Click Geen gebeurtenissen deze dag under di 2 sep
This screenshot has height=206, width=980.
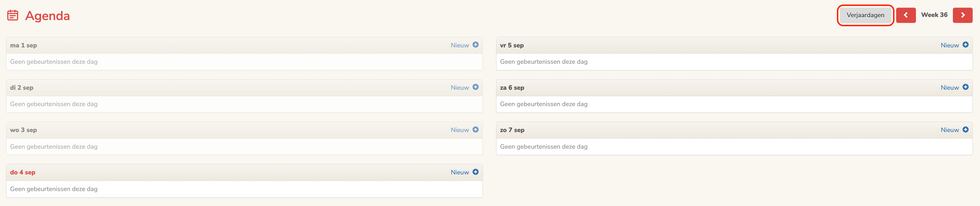(x=54, y=104)
